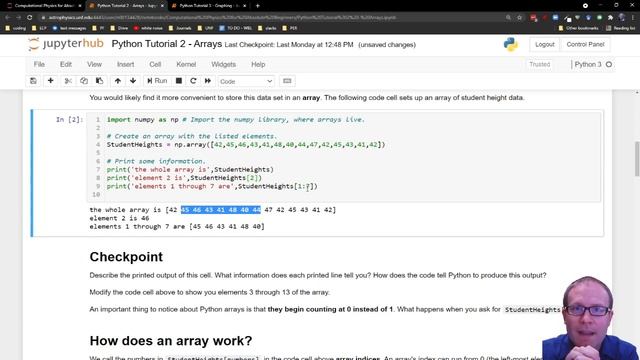
Task: Click code line print 'elements 1 through 7 are'
Action: [212, 186]
